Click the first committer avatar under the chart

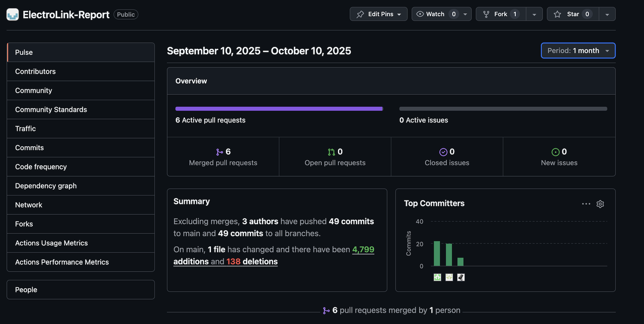437,277
